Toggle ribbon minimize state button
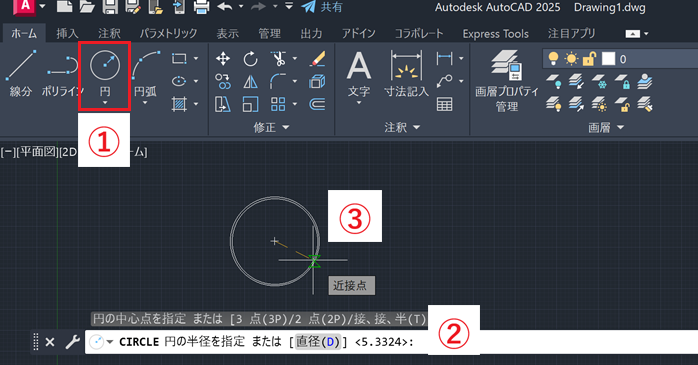Image resolution: width=698 pixels, height=365 pixels. (x=633, y=34)
